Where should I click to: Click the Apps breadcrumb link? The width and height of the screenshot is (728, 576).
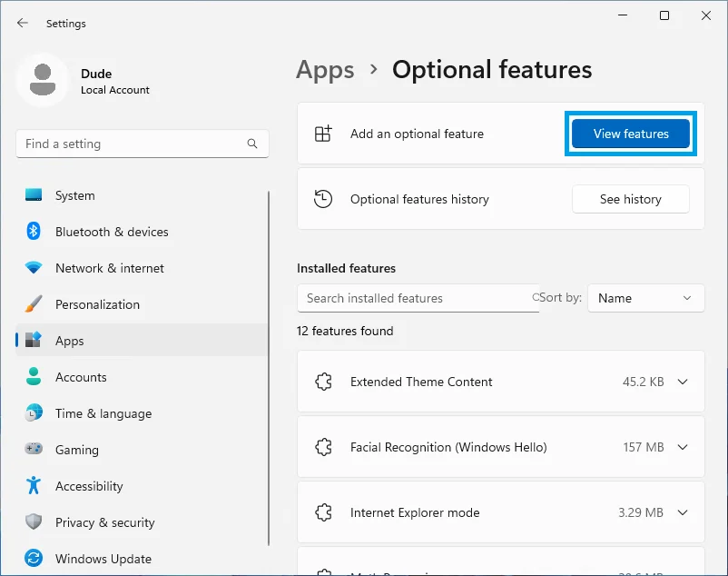coord(325,70)
